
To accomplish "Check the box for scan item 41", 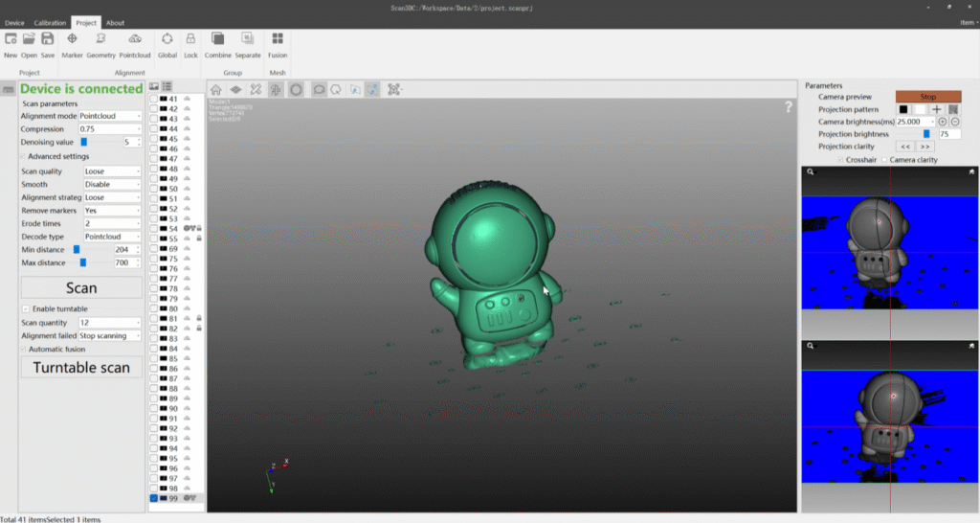I will [154, 99].
